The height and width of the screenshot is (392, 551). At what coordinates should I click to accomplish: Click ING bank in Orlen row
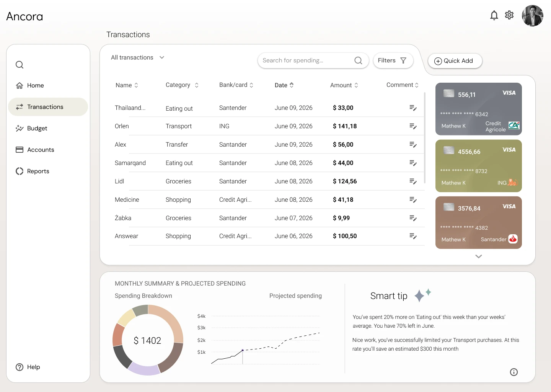click(x=224, y=126)
